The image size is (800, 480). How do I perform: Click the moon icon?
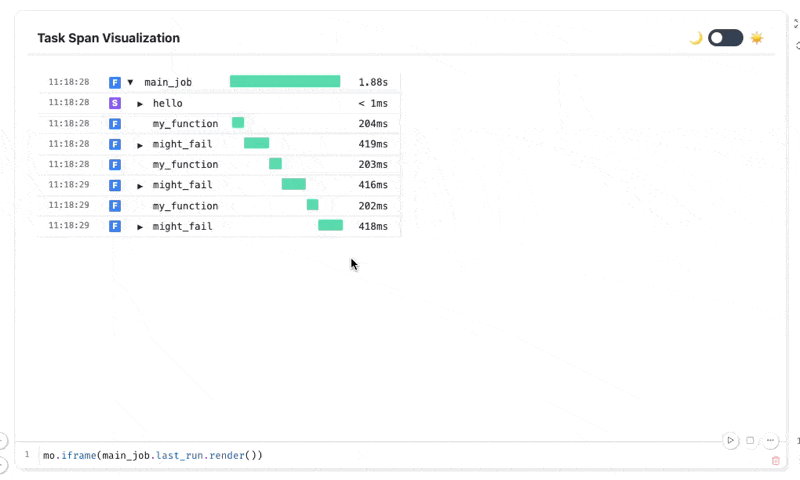(x=696, y=38)
